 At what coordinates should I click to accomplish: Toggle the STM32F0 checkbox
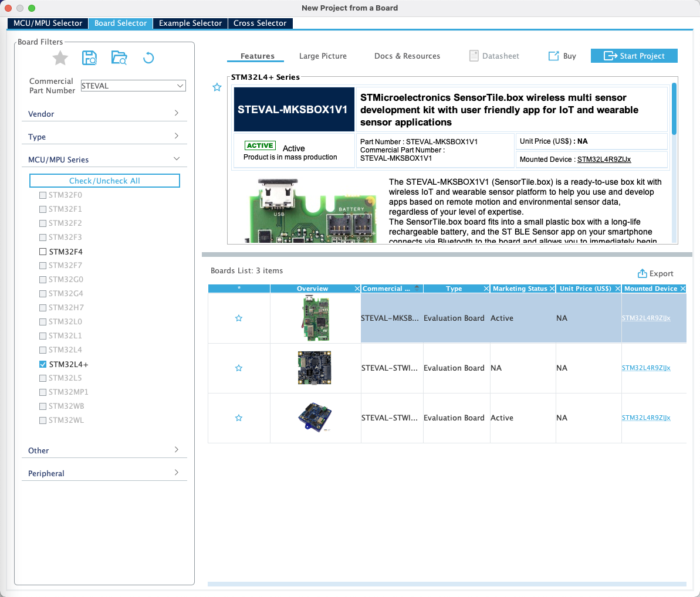[x=43, y=195]
